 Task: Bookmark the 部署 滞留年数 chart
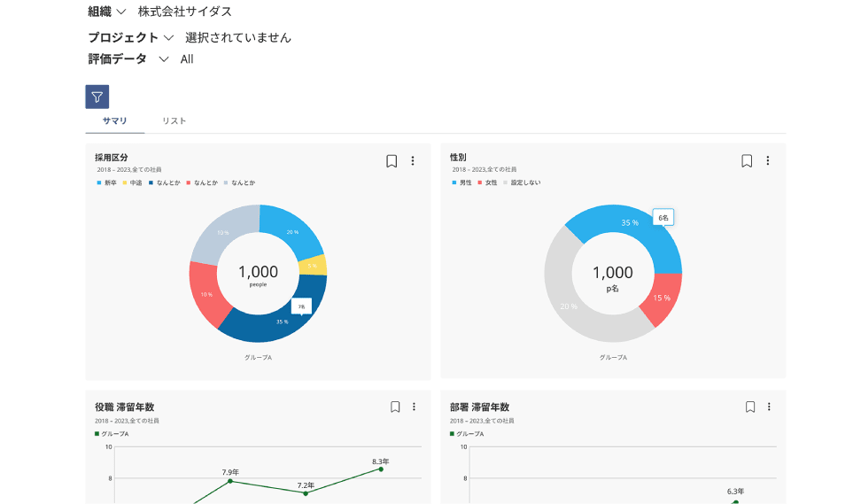750,407
